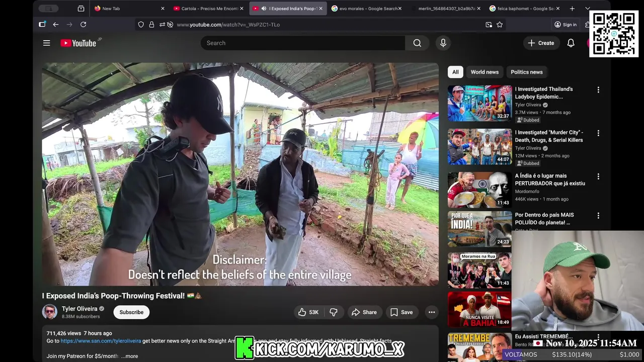Click the picture-in-picture icon in address bar
Screen dimensions: 644x362
pos(489,25)
